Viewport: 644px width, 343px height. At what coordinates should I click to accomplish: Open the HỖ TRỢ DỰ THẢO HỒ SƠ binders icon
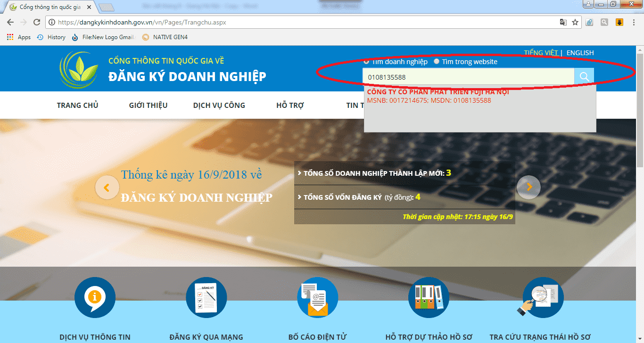429,298
